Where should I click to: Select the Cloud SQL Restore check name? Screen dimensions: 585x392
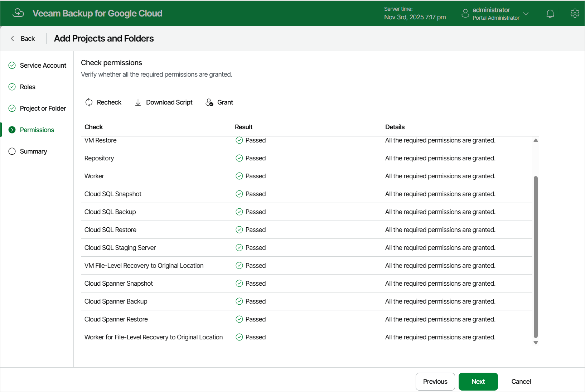click(110, 230)
